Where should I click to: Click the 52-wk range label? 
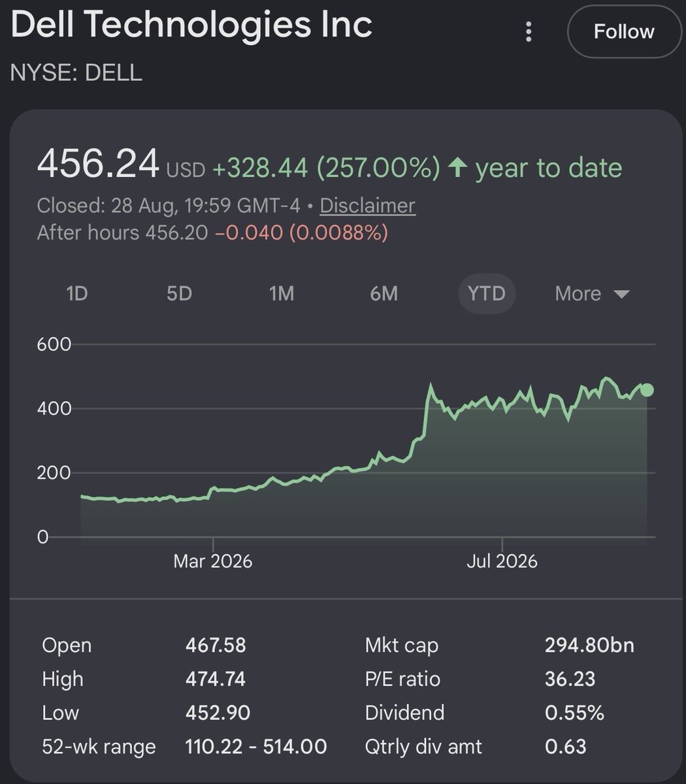tap(99, 747)
